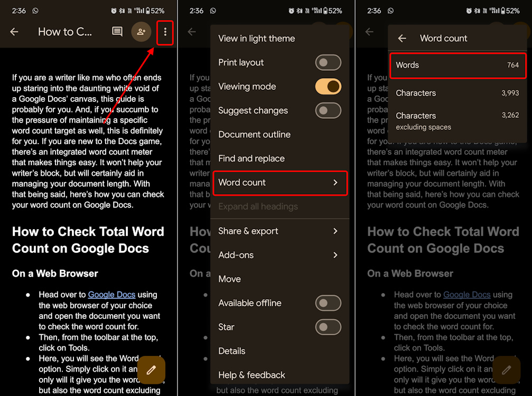This screenshot has height=396, width=532.
Task: Turn on Available offline
Action: (x=328, y=303)
